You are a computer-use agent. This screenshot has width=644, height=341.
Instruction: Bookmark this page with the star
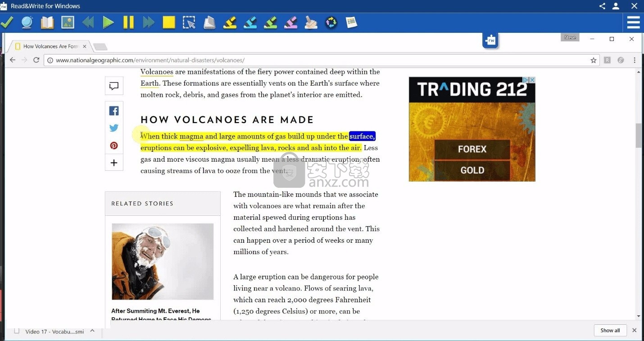(x=594, y=60)
